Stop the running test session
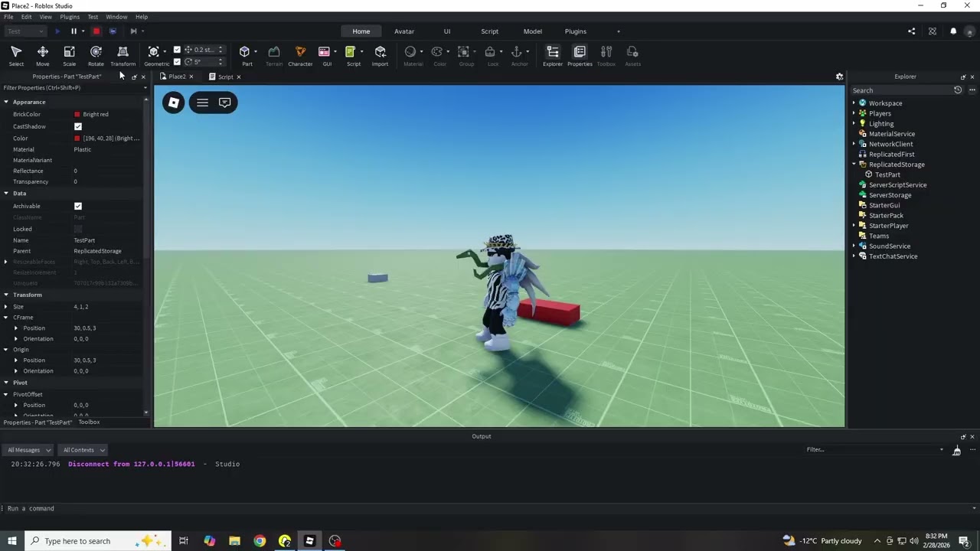Screen dimensions: 980x551 pos(96,31)
